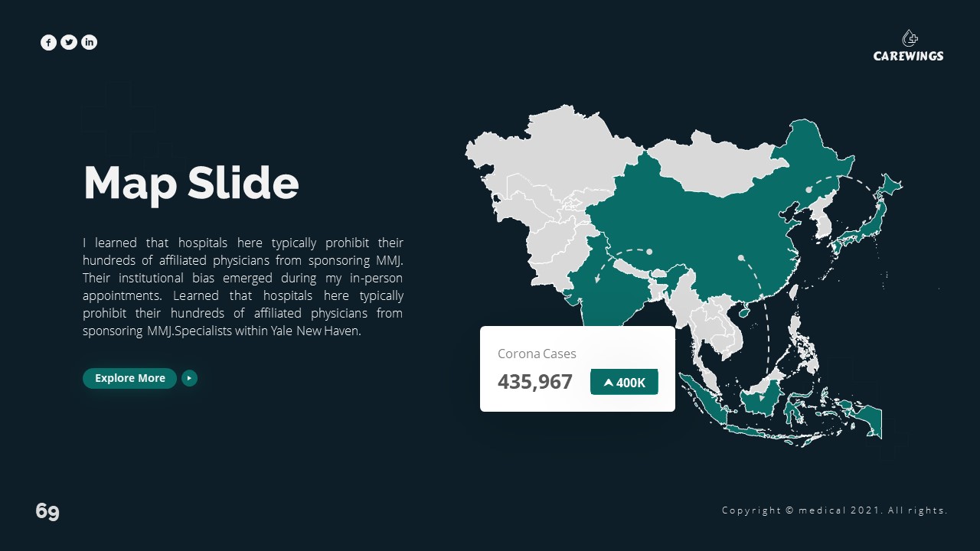980x551 pixels.
Task: Click the Carewings brand name text
Action: click(909, 56)
